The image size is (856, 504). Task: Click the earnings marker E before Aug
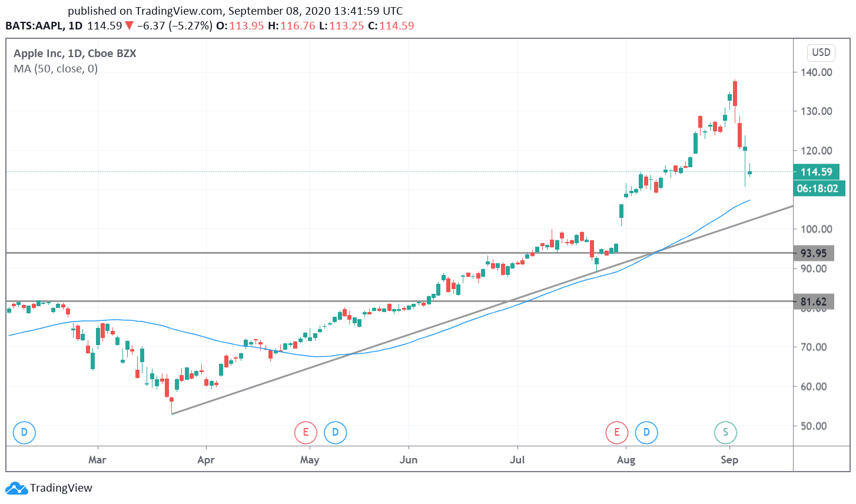pos(617,433)
